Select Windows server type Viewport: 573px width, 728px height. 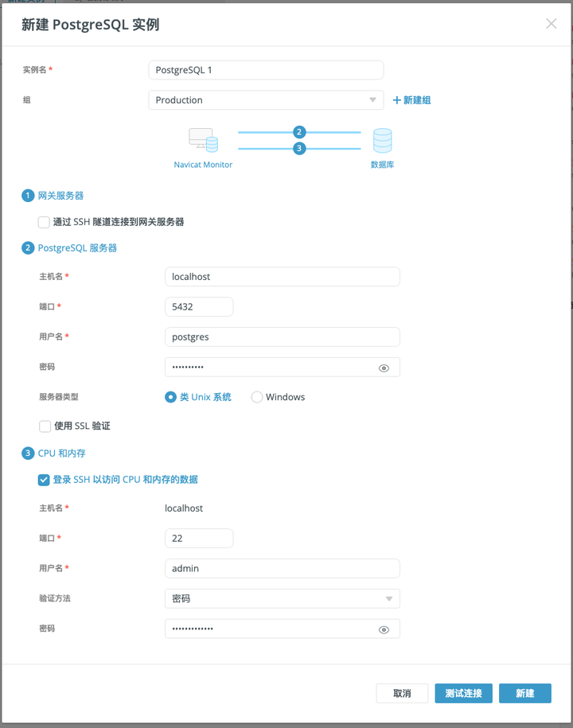coord(257,397)
